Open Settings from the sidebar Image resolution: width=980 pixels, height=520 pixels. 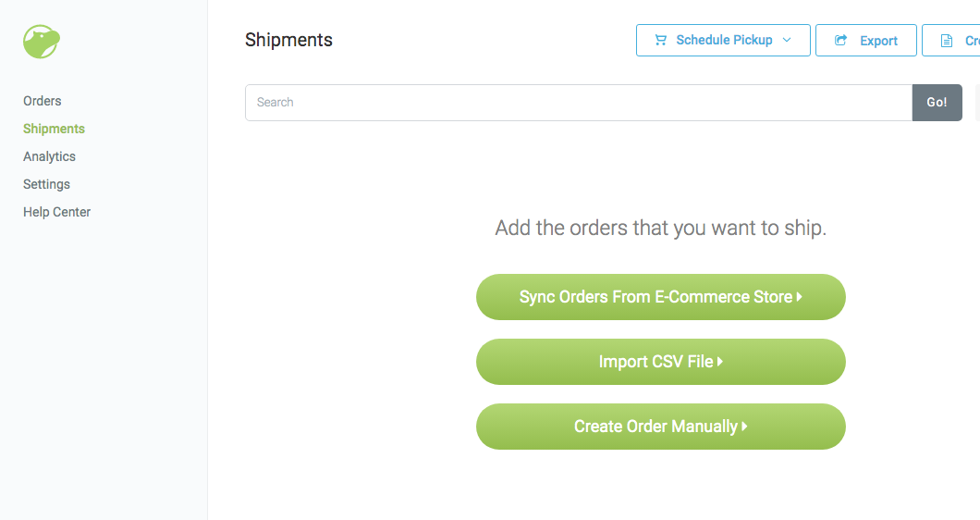point(46,184)
